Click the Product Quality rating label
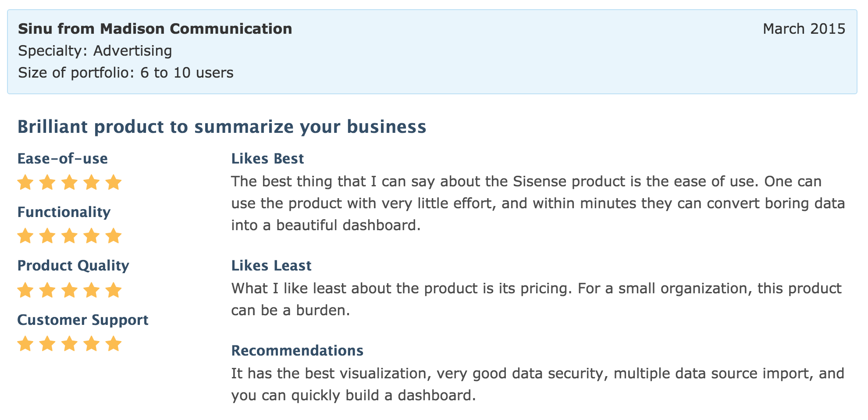868x420 pixels. click(x=73, y=266)
